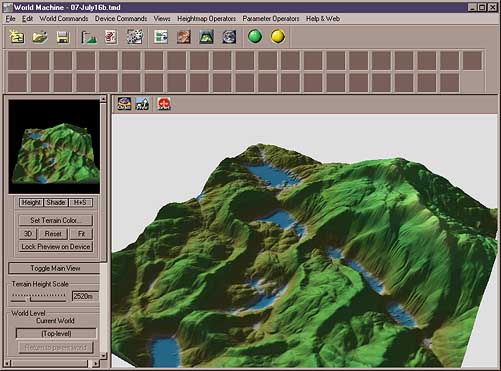Screen dimensions: 501x371
Task: Click the Reset preview button
Action: click(53, 234)
